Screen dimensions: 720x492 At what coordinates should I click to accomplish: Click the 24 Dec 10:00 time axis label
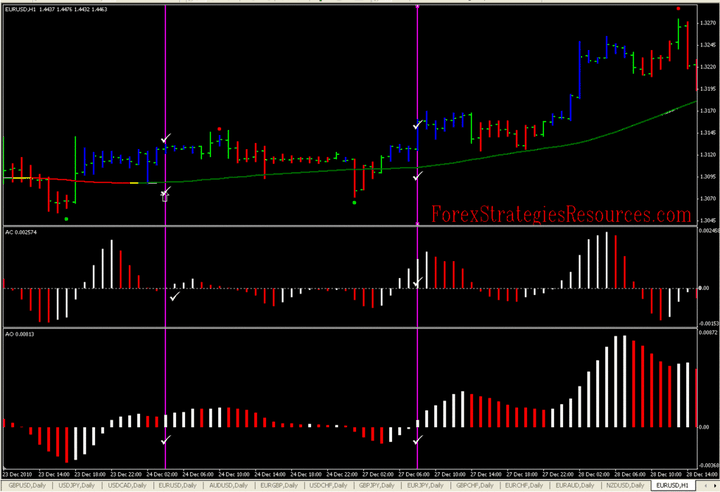click(234, 474)
